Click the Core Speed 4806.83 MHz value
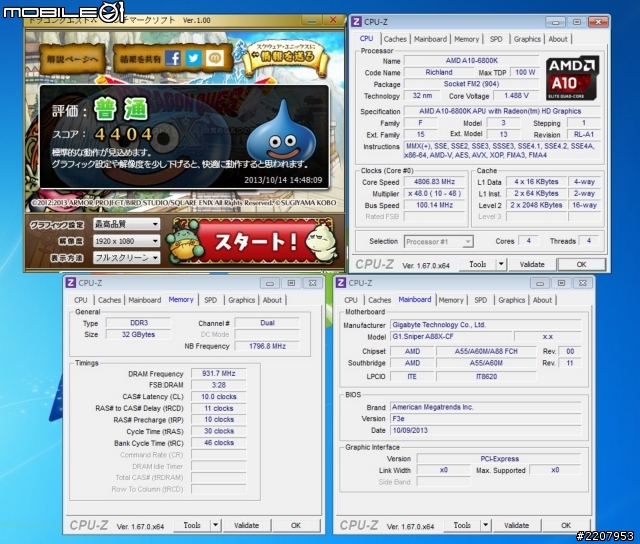Viewport: 640px width, 544px height. point(435,182)
